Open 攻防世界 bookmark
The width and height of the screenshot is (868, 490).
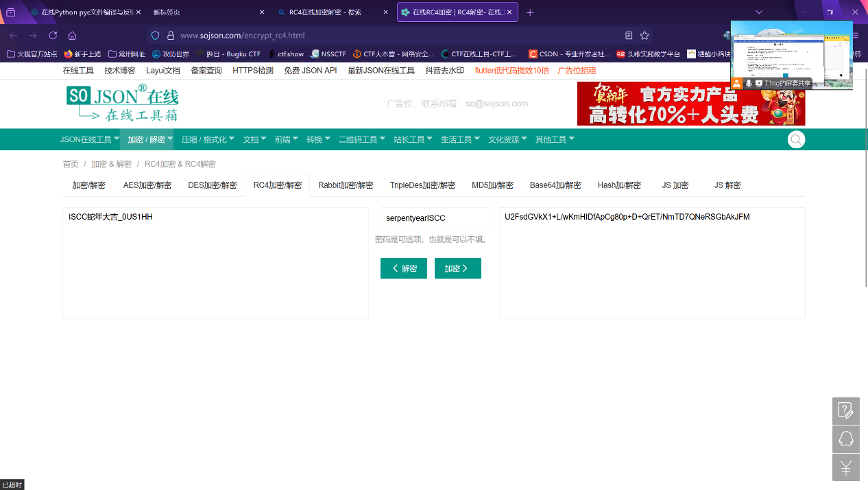[170, 54]
